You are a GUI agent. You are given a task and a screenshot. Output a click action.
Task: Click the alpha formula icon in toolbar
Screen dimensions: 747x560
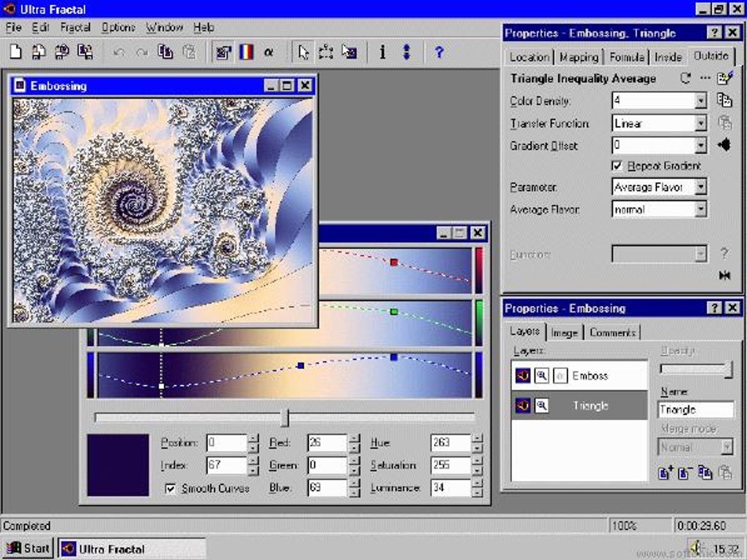(269, 52)
